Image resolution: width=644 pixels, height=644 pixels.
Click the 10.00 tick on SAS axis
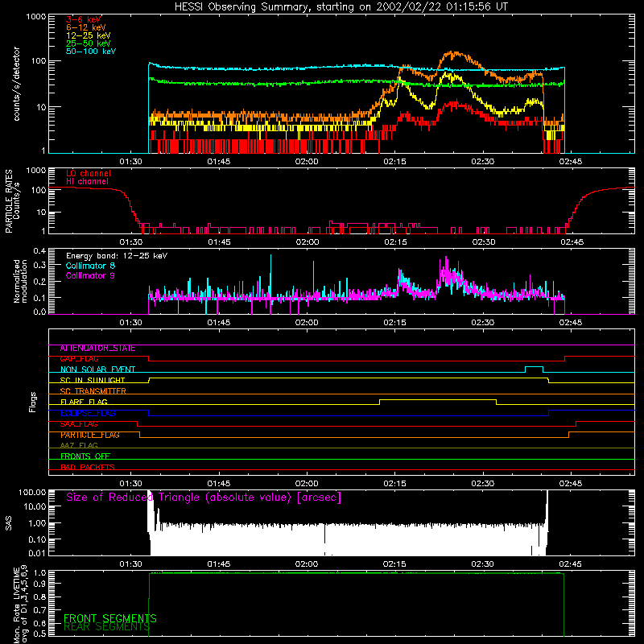(34, 506)
